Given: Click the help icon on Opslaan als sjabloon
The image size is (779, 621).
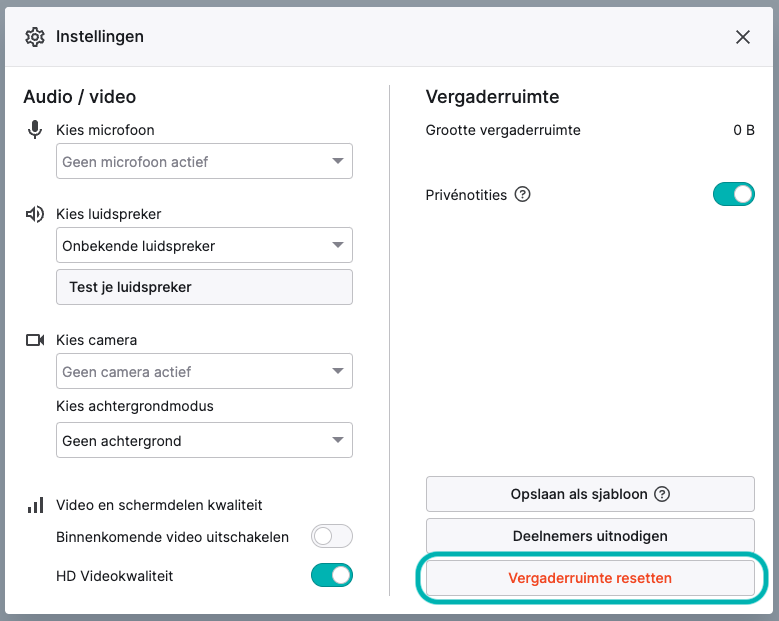Looking at the screenshot, I should [662, 494].
